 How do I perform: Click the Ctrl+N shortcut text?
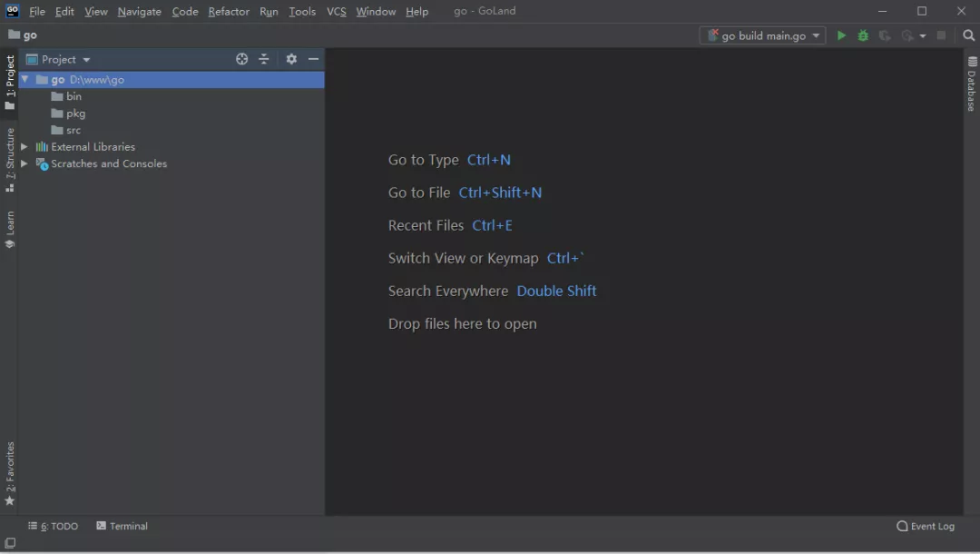tap(489, 160)
